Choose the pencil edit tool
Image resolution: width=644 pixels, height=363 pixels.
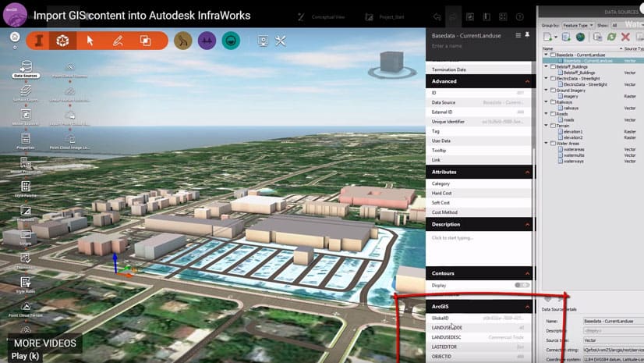pos(118,41)
